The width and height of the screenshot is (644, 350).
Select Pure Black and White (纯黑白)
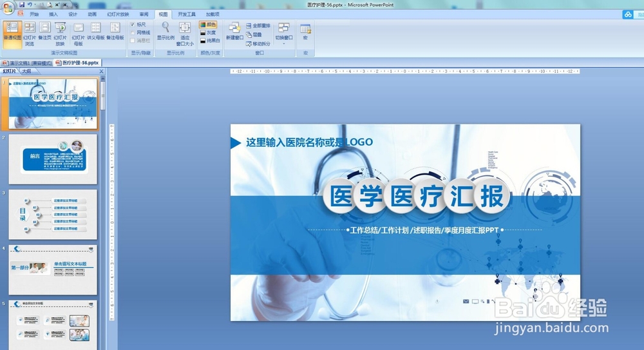(210, 41)
